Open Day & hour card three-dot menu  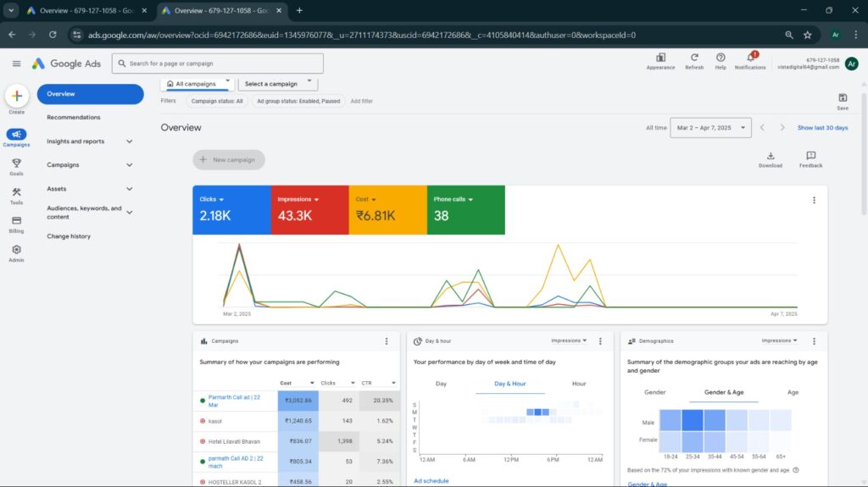[600, 341]
